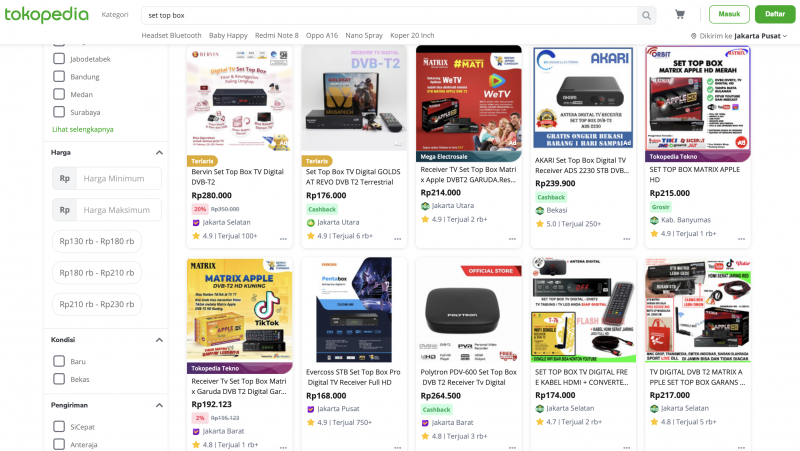Click the Harga Minimum input field
The image size is (800, 451).
tap(118, 179)
